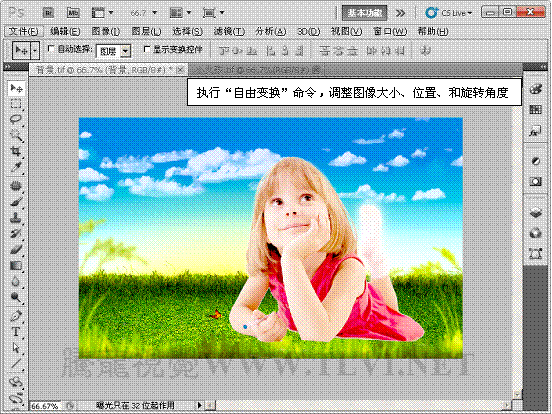Select the 3D Object Rotate tool

[x=16, y=382]
